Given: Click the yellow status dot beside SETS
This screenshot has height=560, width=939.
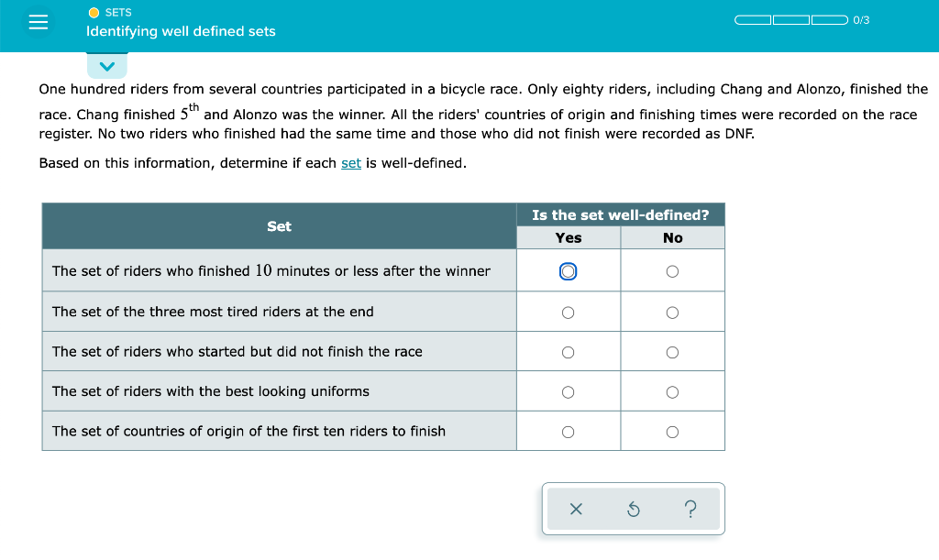Looking at the screenshot, I should 92,13.
